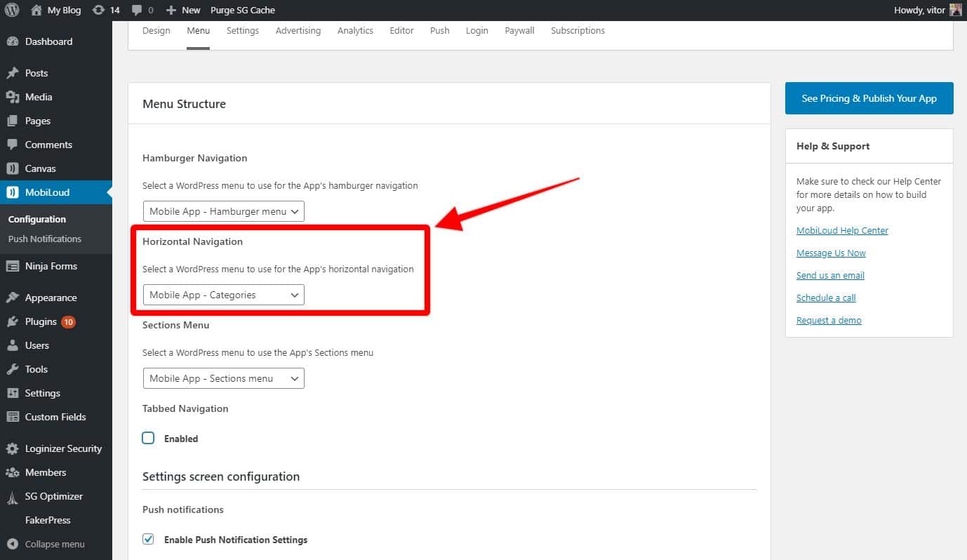The height and width of the screenshot is (560, 967).
Task: Click the Posts pin icon
Action: coord(12,73)
